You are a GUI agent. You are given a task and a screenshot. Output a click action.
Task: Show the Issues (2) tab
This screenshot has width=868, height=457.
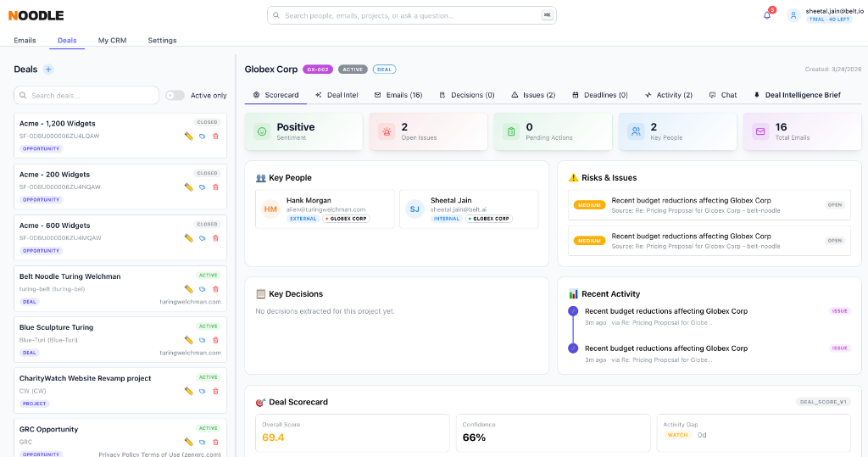533,95
